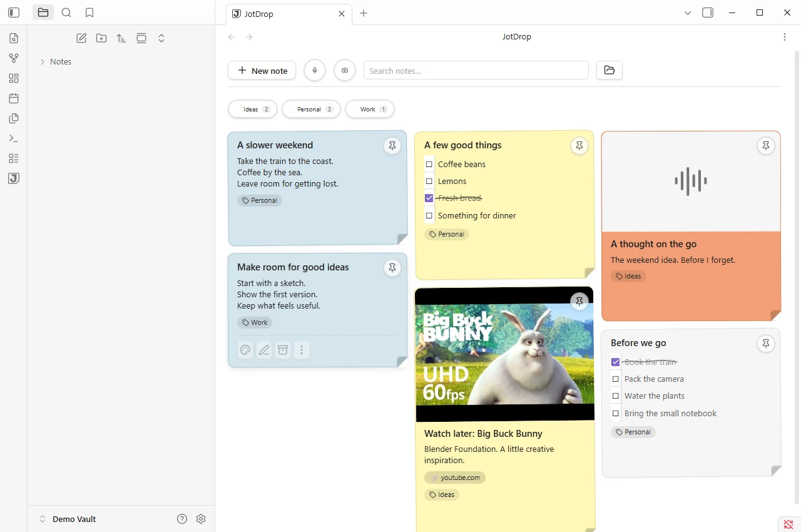This screenshot has width=801, height=532.
Task: Select the JotDrop tab
Action: (x=289, y=14)
